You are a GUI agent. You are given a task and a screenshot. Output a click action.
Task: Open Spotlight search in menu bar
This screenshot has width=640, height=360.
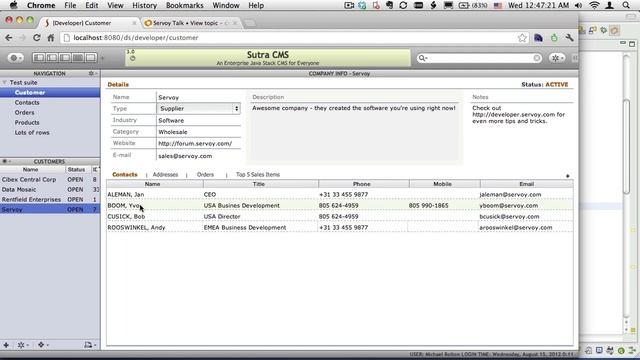coord(626,5)
